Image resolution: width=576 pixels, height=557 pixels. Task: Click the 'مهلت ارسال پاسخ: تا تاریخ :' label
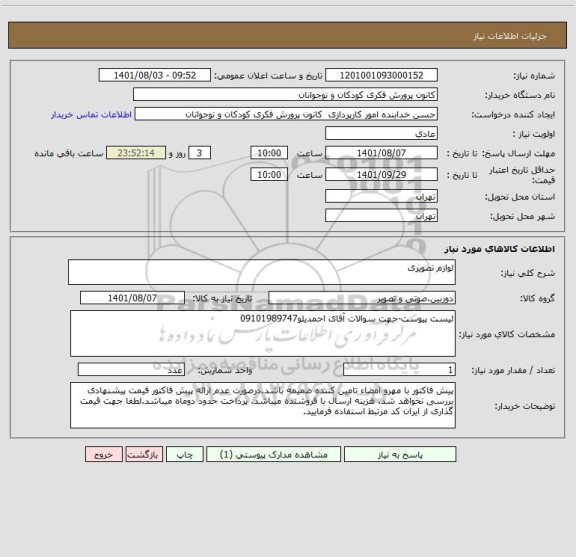click(501, 154)
